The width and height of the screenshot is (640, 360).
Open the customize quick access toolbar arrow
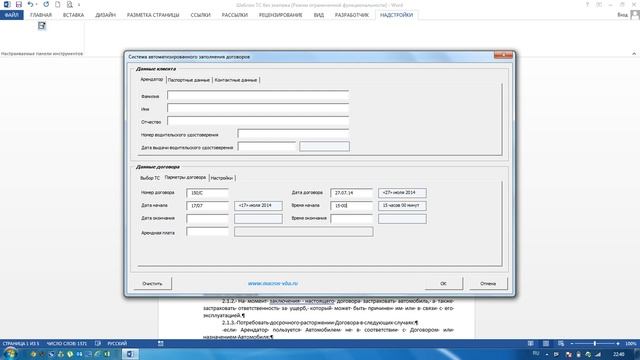click(x=79, y=5)
